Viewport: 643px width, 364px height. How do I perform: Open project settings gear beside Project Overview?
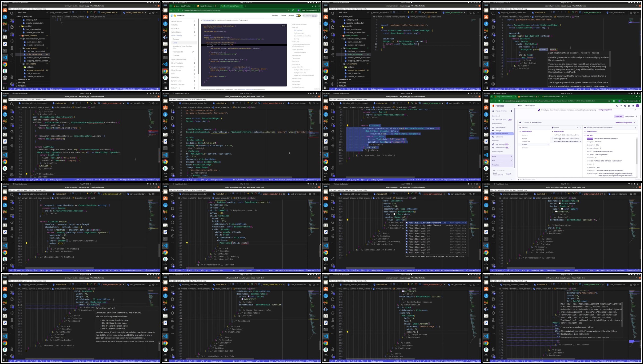pos(511,111)
